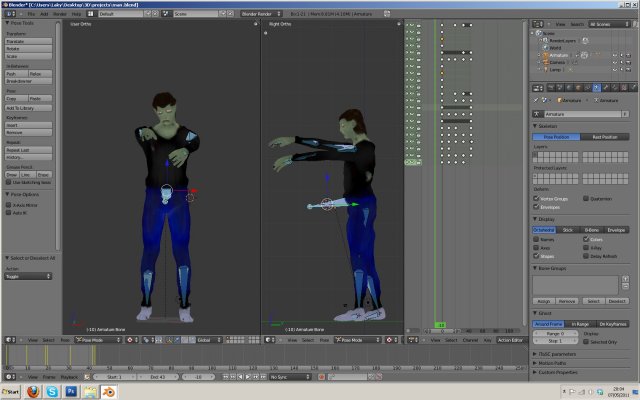Select the Camera item in outliner
Viewport: 640px width, 400px height.
(557, 62)
